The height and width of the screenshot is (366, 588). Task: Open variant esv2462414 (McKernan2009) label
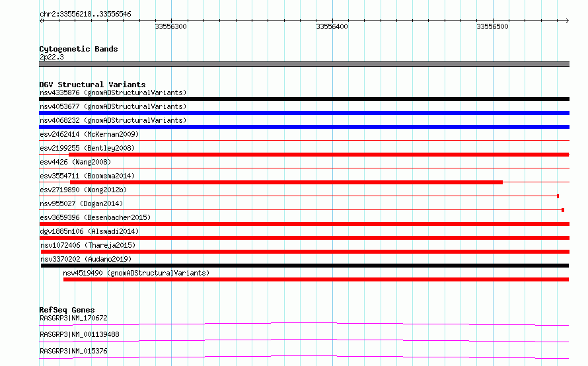tap(89, 134)
